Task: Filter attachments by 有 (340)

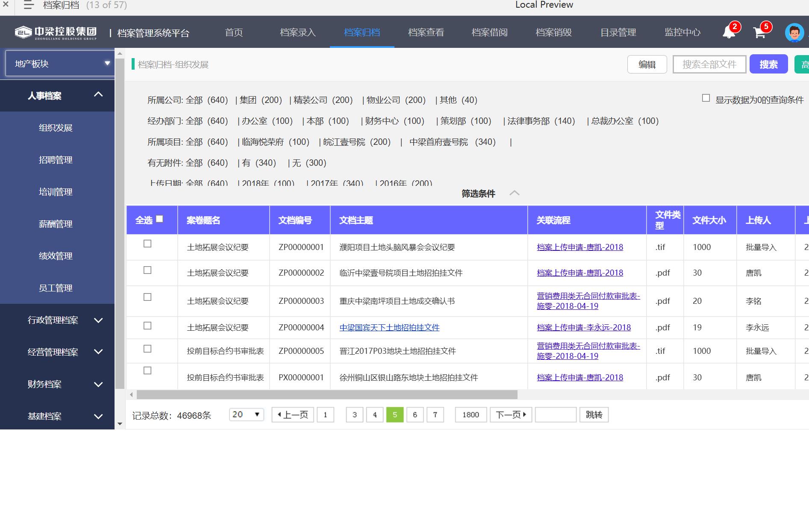Action: [259, 163]
